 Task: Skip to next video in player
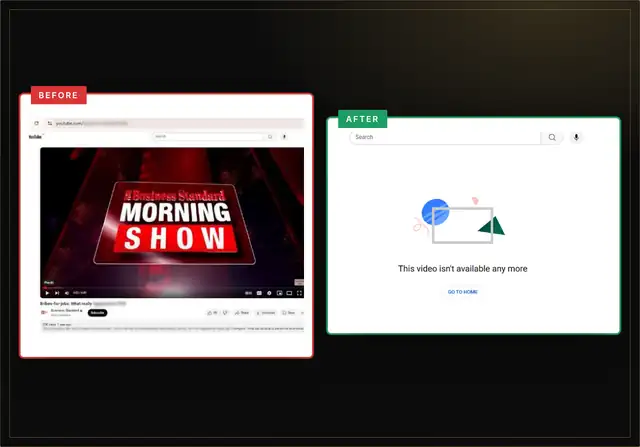click(57, 293)
